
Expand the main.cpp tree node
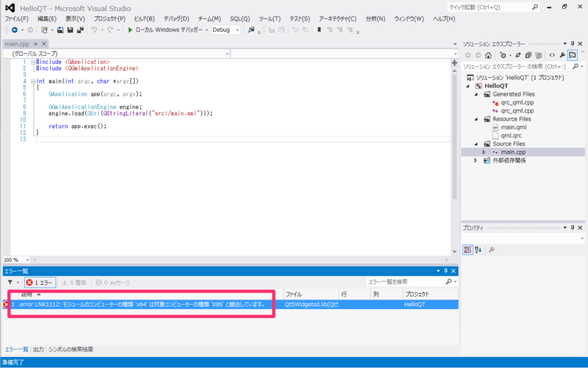(x=484, y=152)
